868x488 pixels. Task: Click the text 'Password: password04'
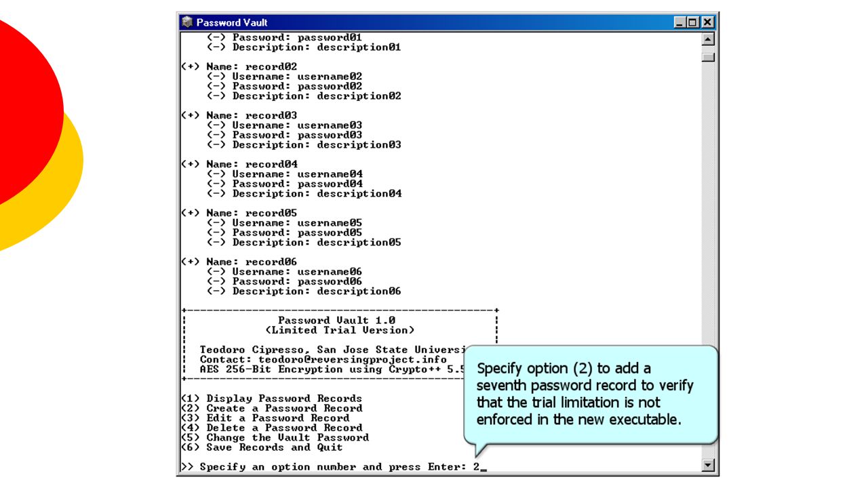(297, 184)
